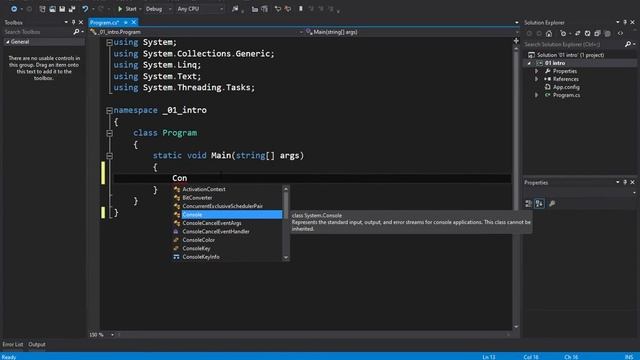This screenshot has width=640, height=360.
Task: Open the Debug configuration dropdown
Action: [x=158, y=9]
